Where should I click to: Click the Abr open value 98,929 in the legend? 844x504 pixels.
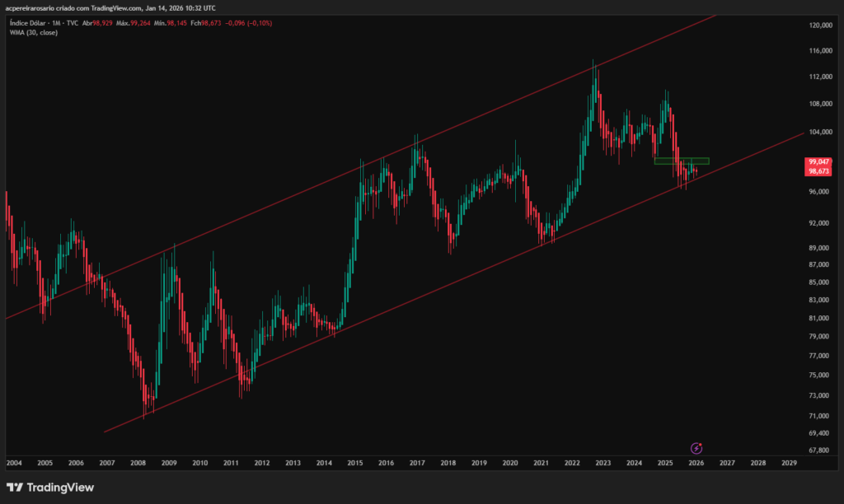click(102, 23)
